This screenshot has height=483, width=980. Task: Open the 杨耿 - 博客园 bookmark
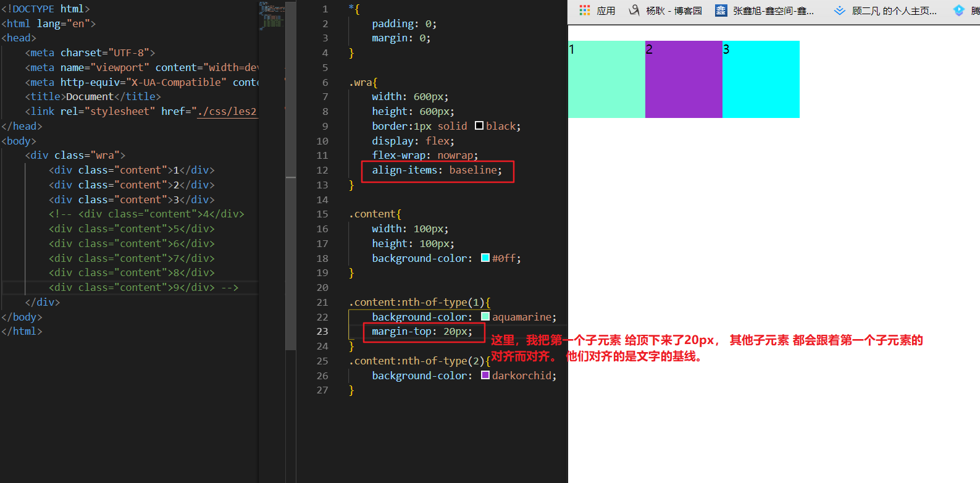[x=674, y=11]
